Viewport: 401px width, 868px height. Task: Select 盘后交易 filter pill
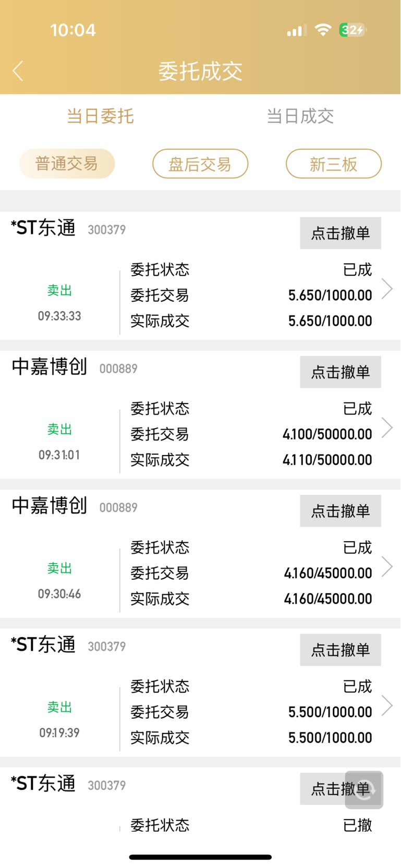(x=200, y=164)
